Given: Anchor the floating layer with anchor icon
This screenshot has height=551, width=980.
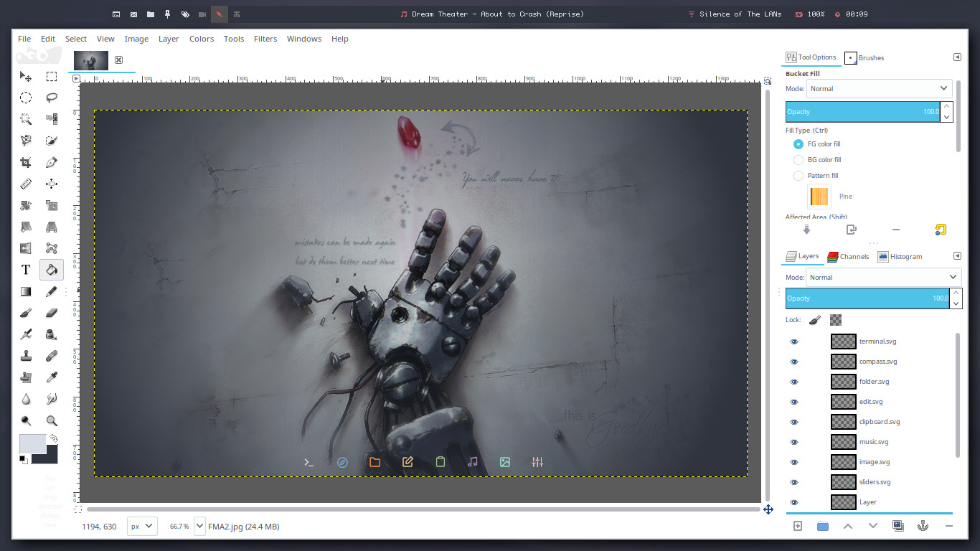Looking at the screenshot, I should click(923, 526).
